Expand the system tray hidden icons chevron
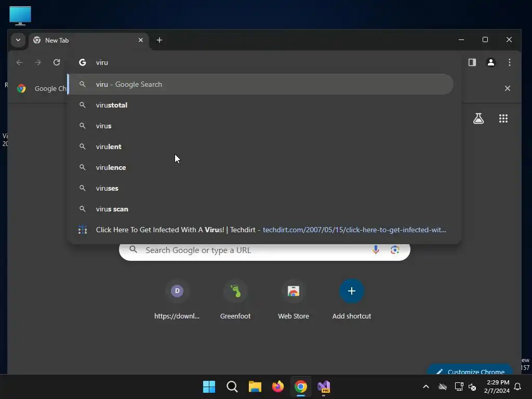This screenshot has height=399, width=532. (426, 387)
